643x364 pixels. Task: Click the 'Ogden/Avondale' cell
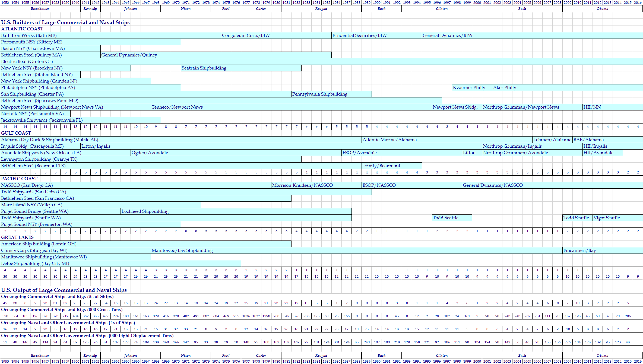coord(236,153)
